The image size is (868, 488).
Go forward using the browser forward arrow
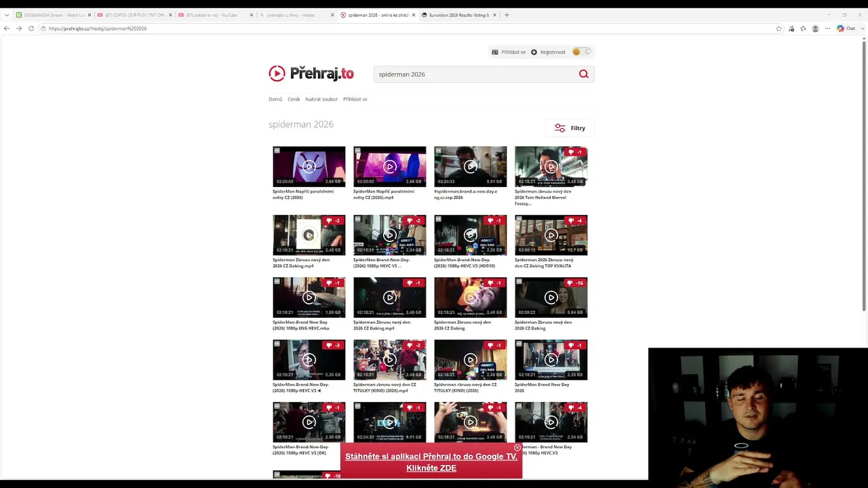coord(19,28)
